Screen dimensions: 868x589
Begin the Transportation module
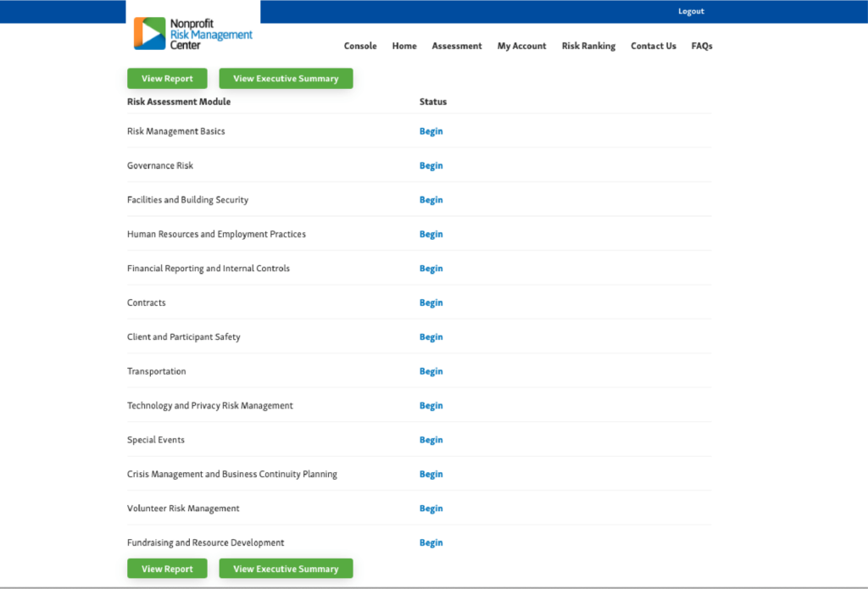coord(431,371)
